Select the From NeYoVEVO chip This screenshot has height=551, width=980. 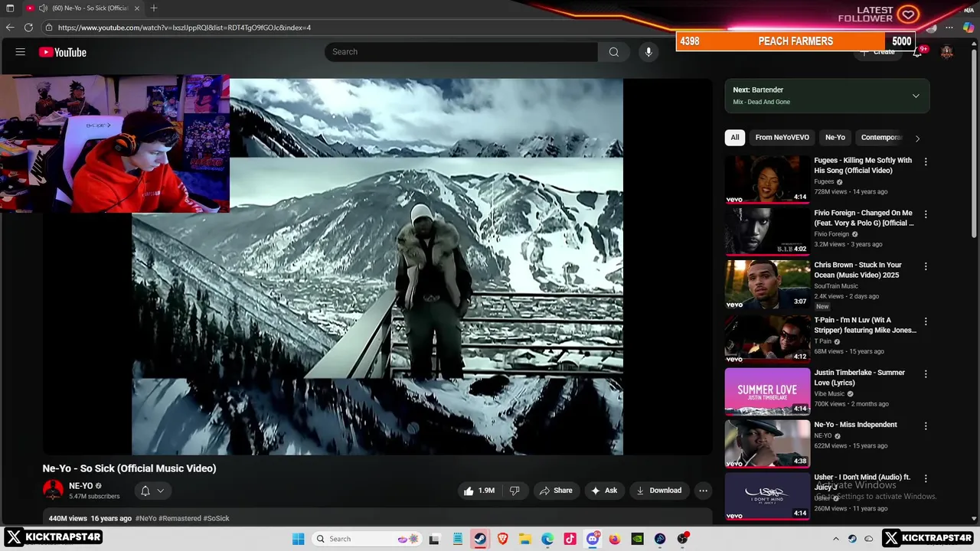pos(782,138)
